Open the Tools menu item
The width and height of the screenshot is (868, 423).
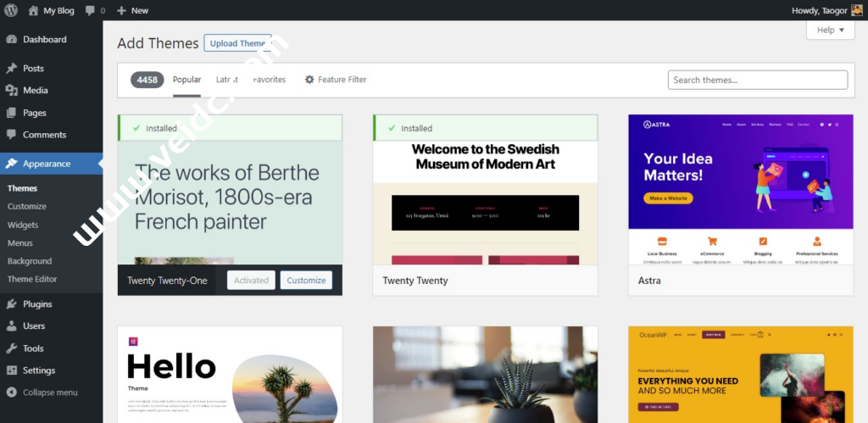(52, 348)
